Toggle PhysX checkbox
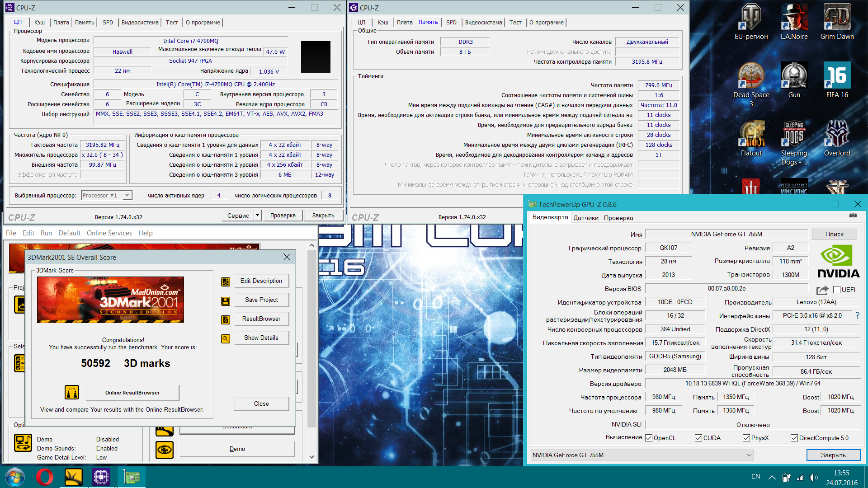 click(746, 438)
